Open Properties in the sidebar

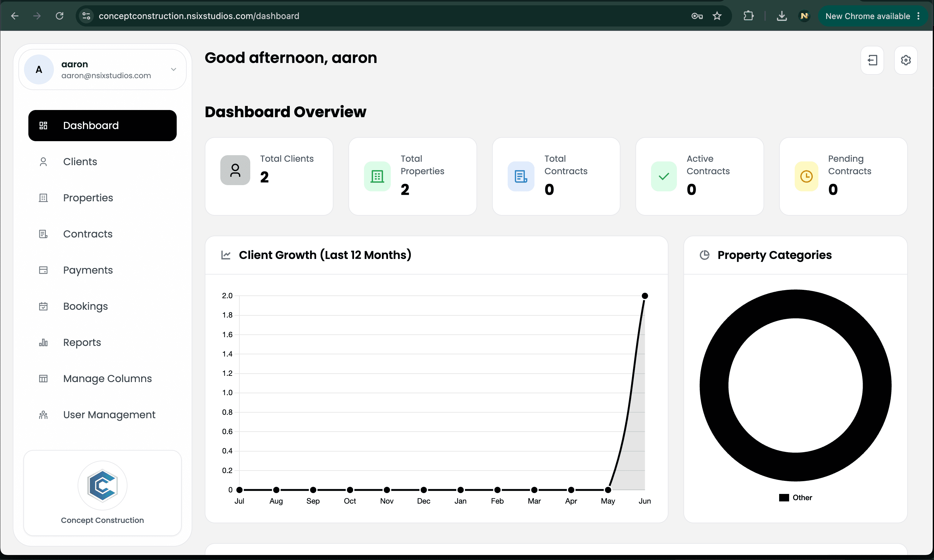pyautogui.click(x=102, y=198)
